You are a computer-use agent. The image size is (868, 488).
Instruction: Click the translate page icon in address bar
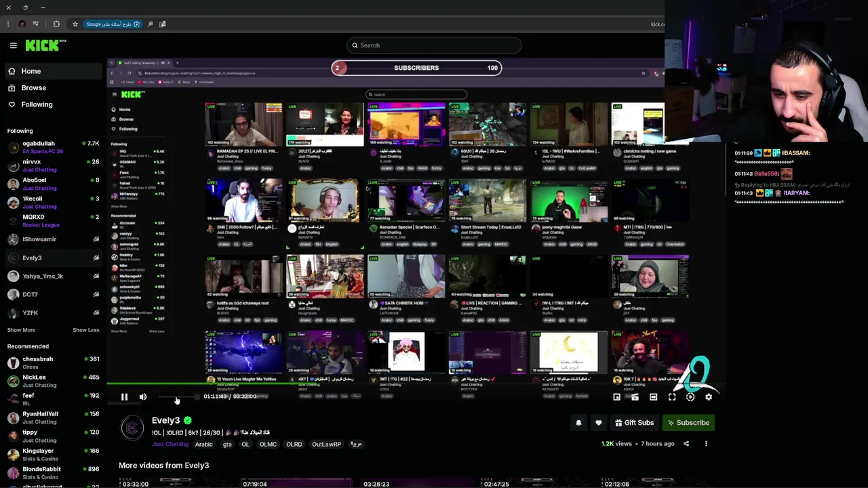pyautogui.click(x=162, y=24)
